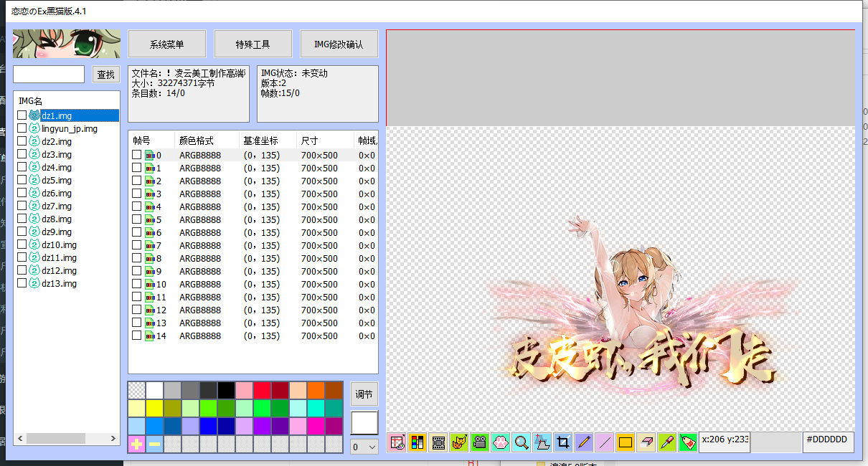Select the pencil drawing tool
Screen dimensions: 868x466
coord(582,442)
